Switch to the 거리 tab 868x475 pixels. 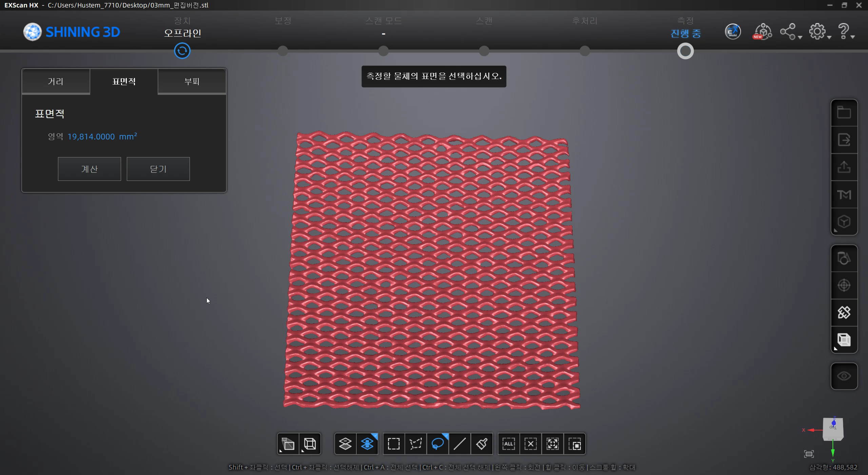click(x=56, y=81)
